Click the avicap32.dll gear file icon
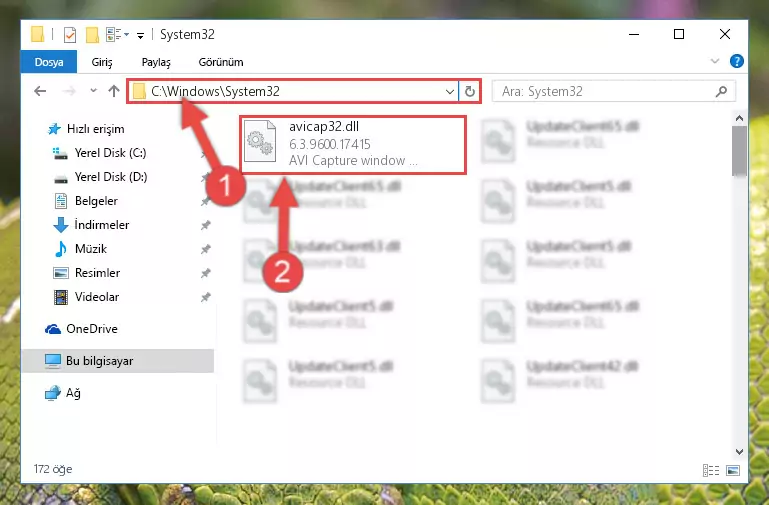The width and height of the screenshot is (769, 505). 260,142
